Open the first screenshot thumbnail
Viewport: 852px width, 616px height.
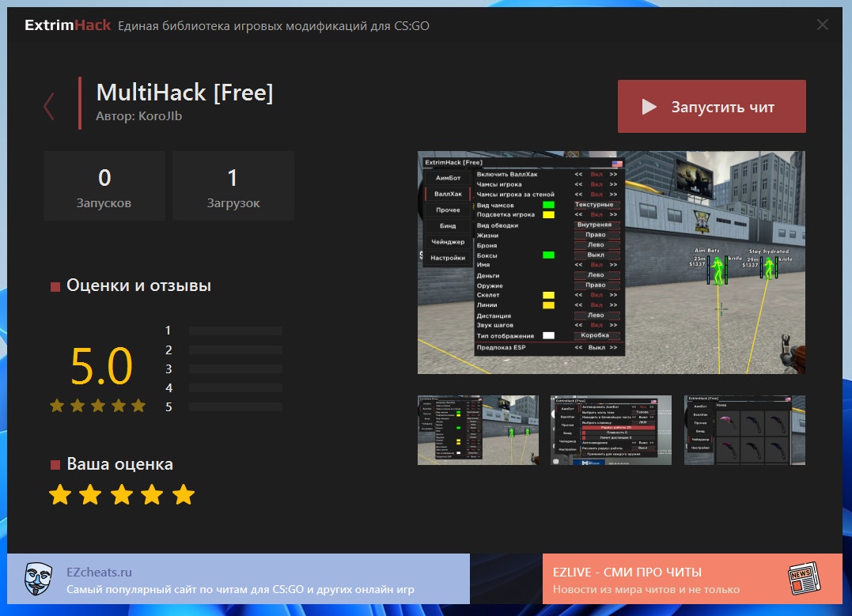(478, 429)
